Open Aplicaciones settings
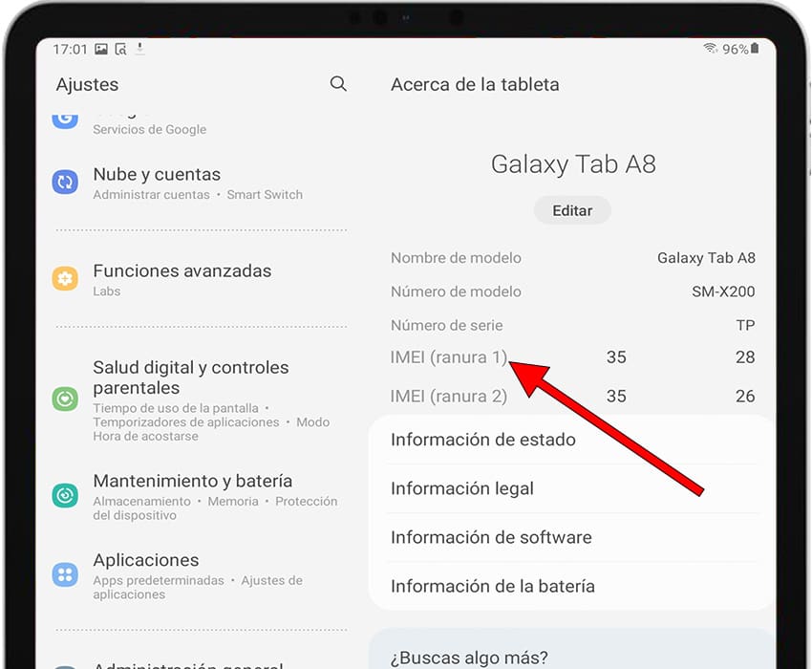 click(x=201, y=575)
